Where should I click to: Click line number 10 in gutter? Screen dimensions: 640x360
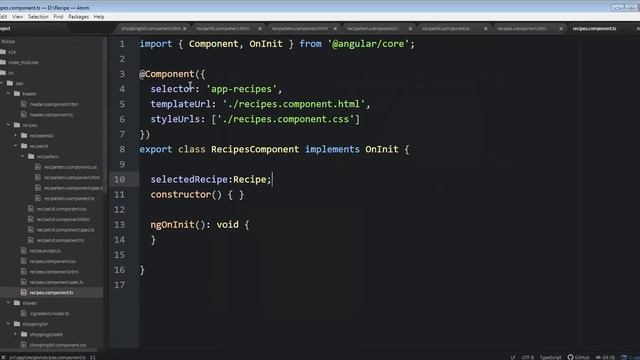tap(119, 180)
